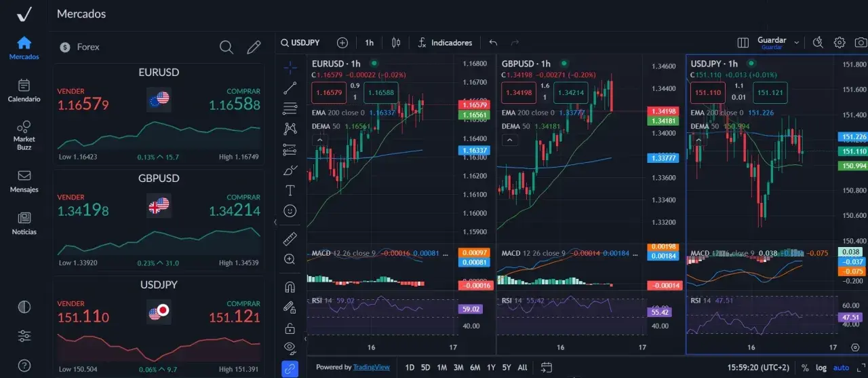Click buy button 151.121 on USDJPY chart
868x378 pixels.
[770, 92]
